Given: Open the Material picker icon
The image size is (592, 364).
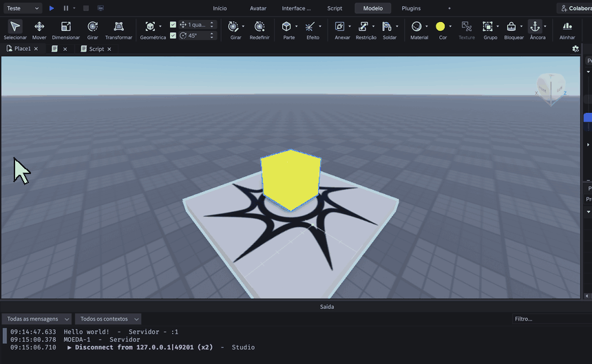Looking at the screenshot, I should pyautogui.click(x=416, y=26).
